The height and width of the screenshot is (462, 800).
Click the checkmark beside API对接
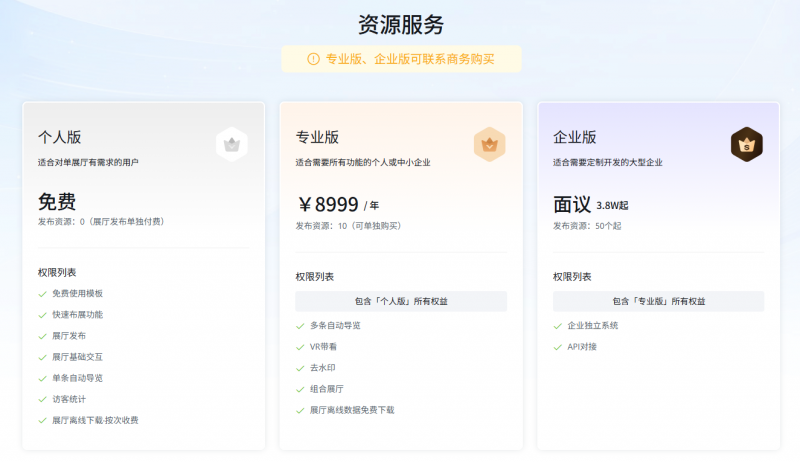pyautogui.click(x=558, y=347)
